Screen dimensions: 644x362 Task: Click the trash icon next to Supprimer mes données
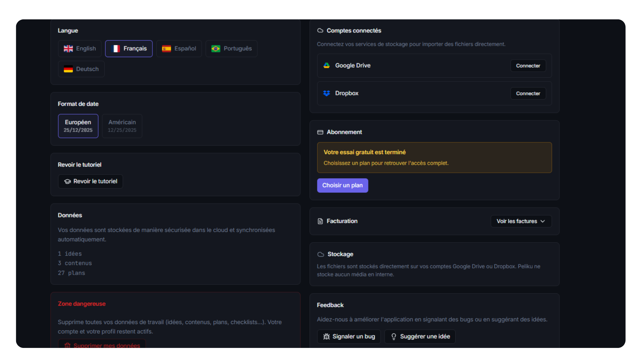(x=68, y=345)
